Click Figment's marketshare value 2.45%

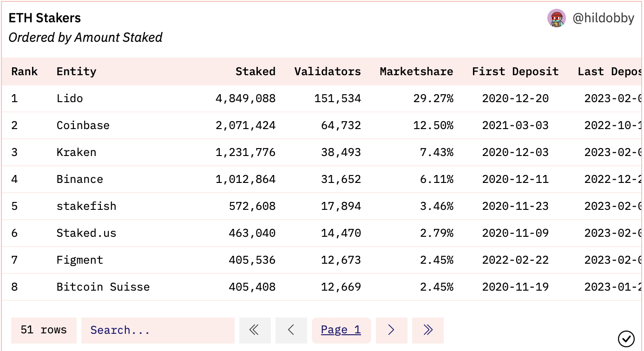click(437, 260)
